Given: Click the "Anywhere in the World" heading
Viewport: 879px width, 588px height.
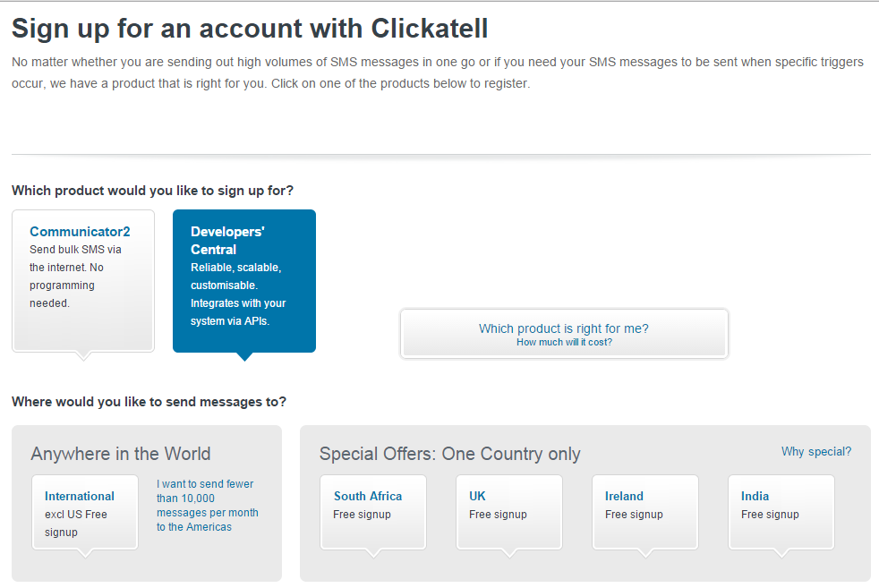Looking at the screenshot, I should 121,454.
